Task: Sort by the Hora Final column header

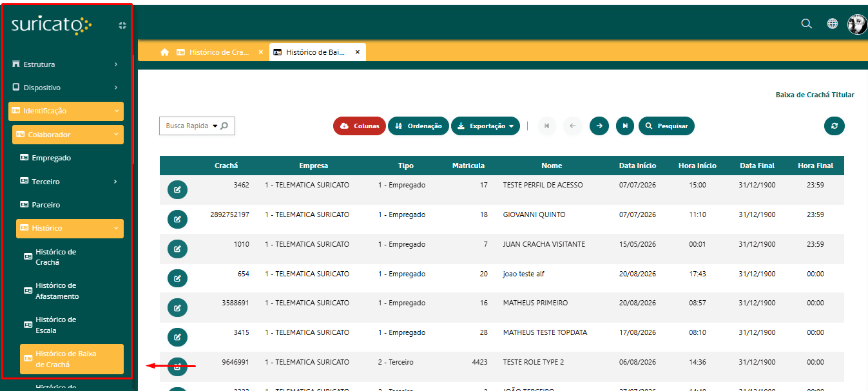Action: (815, 166)
